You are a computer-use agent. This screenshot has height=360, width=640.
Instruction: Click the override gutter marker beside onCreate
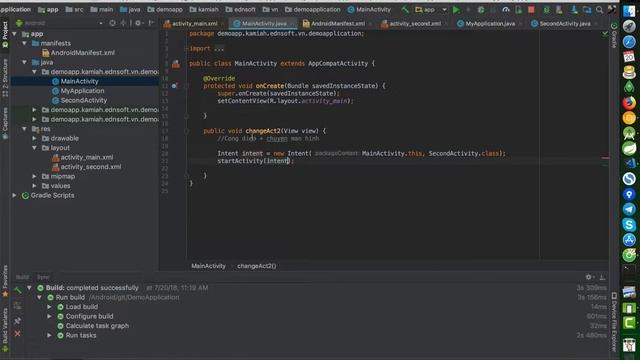pyautogui.click(x=174, y=86)
